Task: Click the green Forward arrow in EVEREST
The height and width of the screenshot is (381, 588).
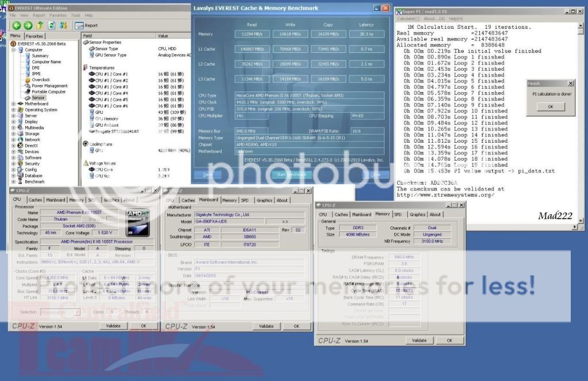Action: [28, 25]
